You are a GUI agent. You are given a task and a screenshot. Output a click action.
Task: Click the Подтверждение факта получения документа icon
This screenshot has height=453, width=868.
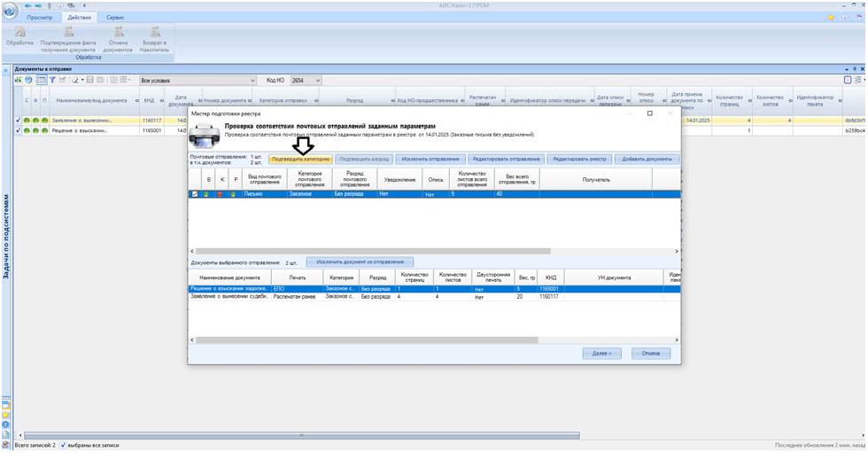pos(67,33)
